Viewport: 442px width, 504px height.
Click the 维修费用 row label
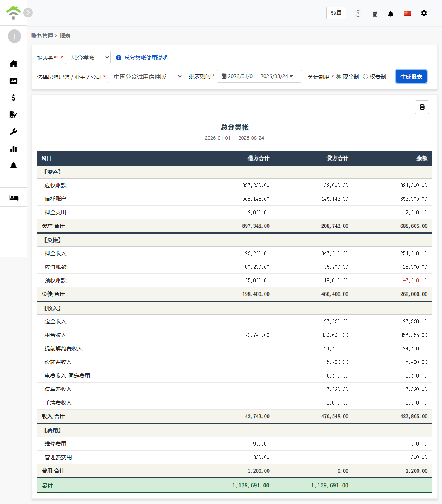click(x=55, y=444)
